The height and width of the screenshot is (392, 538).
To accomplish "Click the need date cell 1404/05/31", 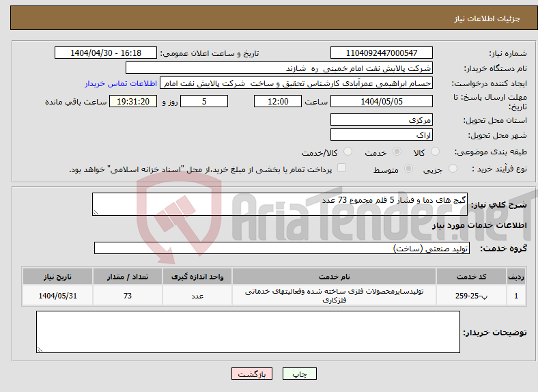I will (57, 296).
